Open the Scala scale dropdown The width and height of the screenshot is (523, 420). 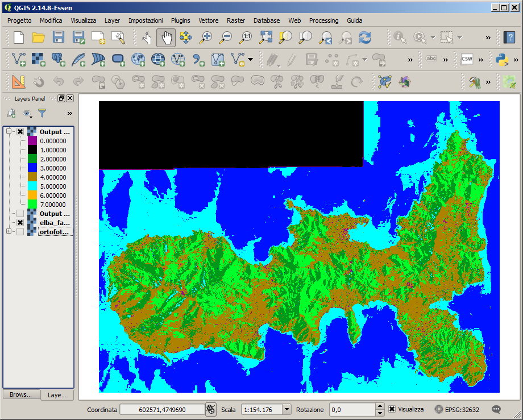286,409
